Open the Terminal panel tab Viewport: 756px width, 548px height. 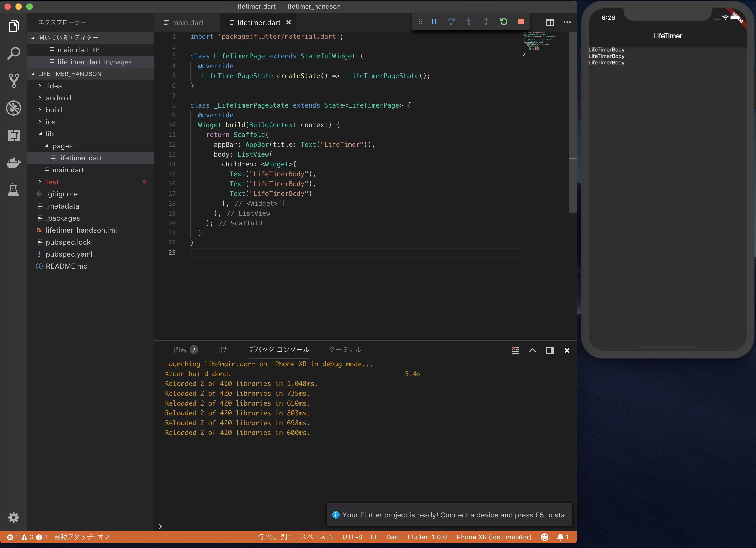[345, 349]
